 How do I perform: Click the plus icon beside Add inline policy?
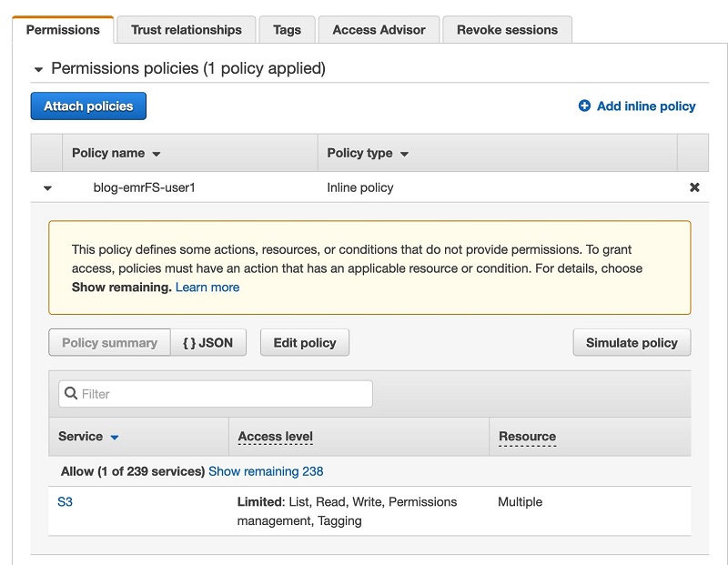tap(584, 106)
